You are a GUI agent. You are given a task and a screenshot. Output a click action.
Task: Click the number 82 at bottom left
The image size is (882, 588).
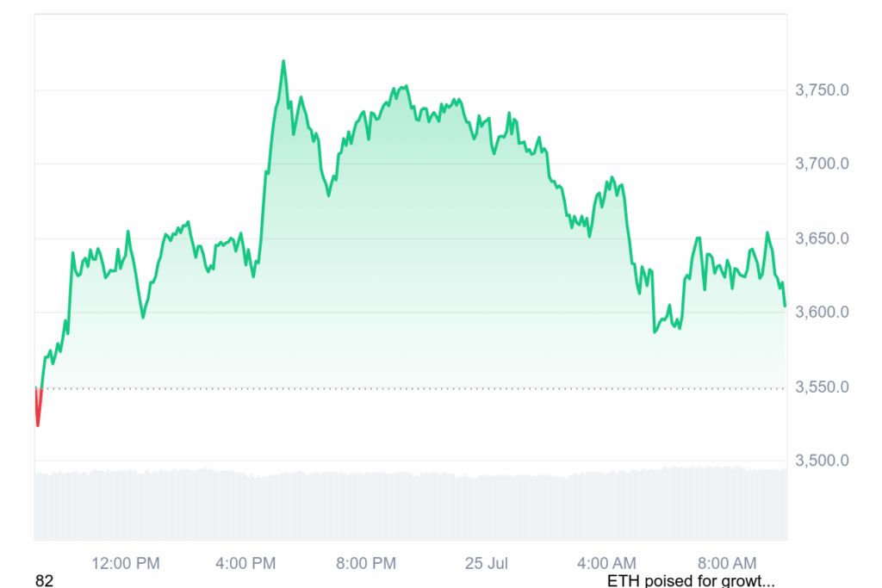(x=44, y=580)
